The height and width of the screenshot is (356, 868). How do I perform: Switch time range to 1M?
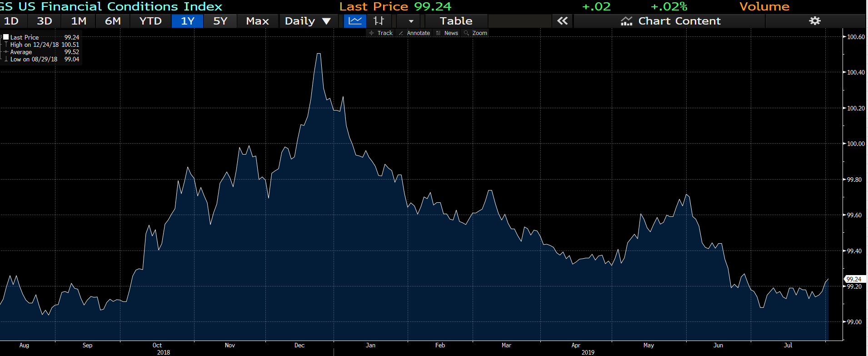pos(79,21)
